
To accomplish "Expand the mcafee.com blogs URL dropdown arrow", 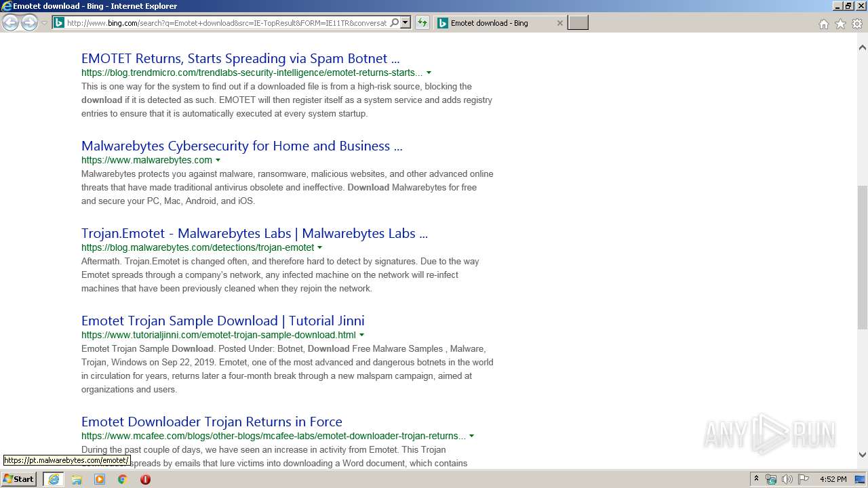I will (x=471, y=436).
